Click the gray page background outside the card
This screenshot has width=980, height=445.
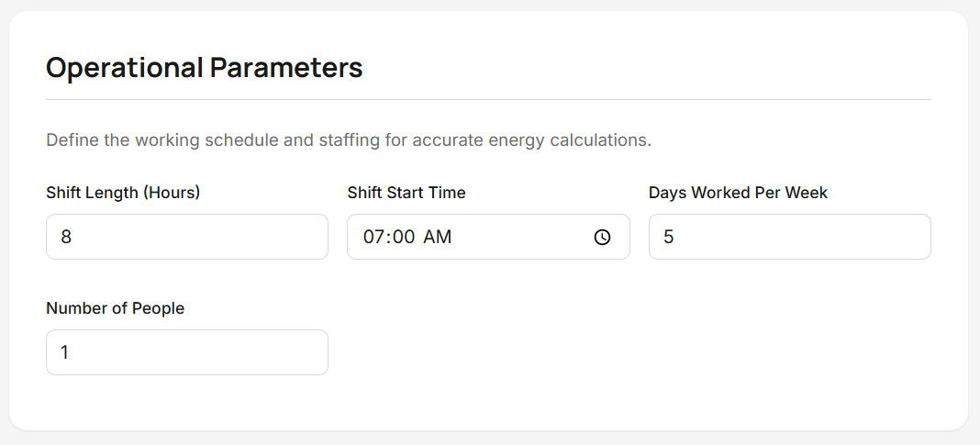pyautogui.click(x=490, y=439)
